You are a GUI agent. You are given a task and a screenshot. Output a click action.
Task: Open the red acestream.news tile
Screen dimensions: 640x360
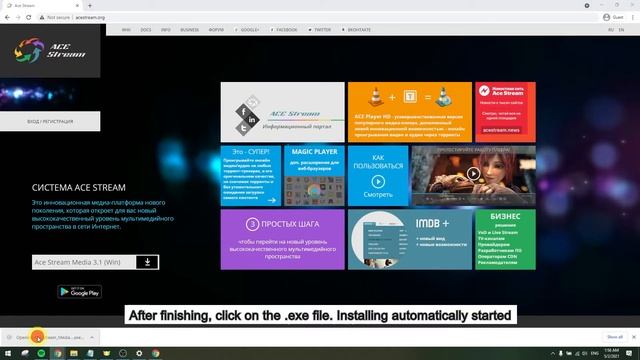pyautogui.click(x=505, y=112)
